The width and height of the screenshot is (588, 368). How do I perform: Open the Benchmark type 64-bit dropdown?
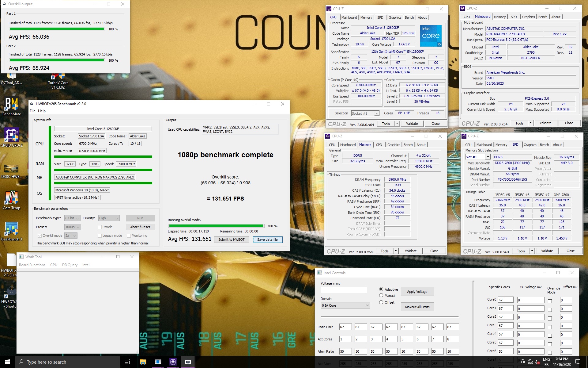coord(72,218)
